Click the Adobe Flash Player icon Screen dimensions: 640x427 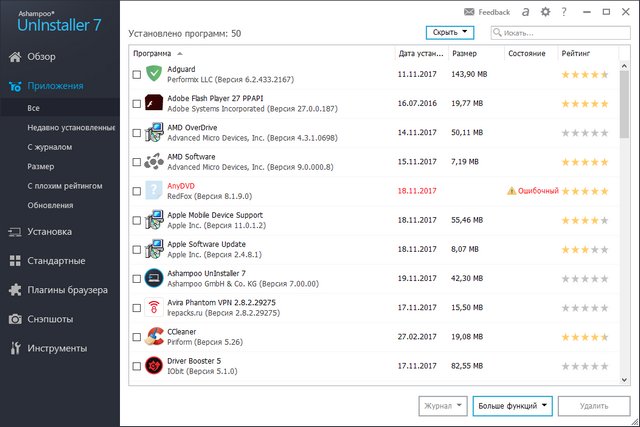click(x=154, y=103)
